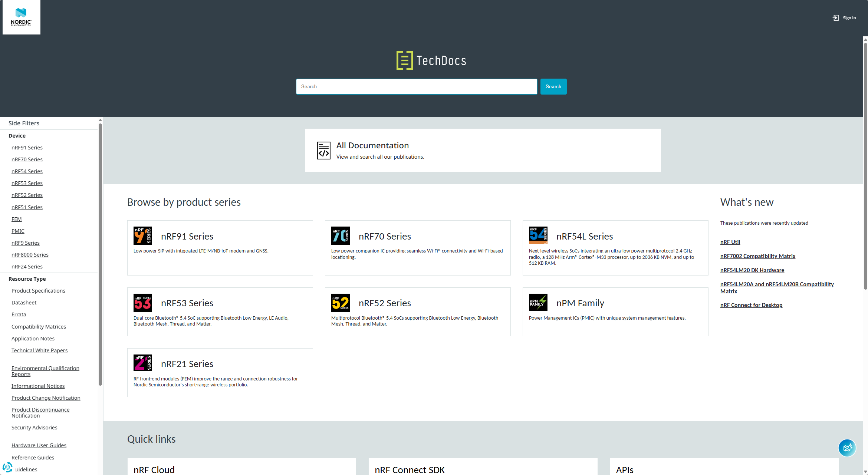Open the cookie settings icon

7,467
